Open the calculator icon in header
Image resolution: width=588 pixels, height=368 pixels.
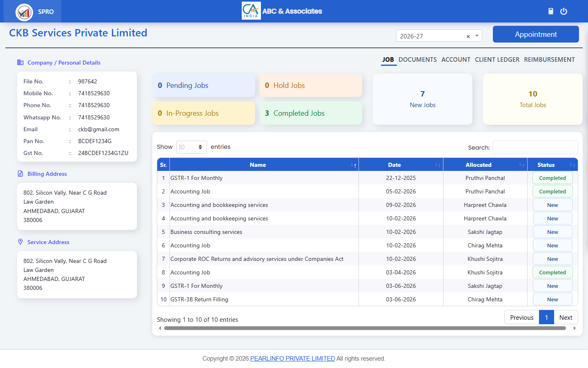[551, 11]
